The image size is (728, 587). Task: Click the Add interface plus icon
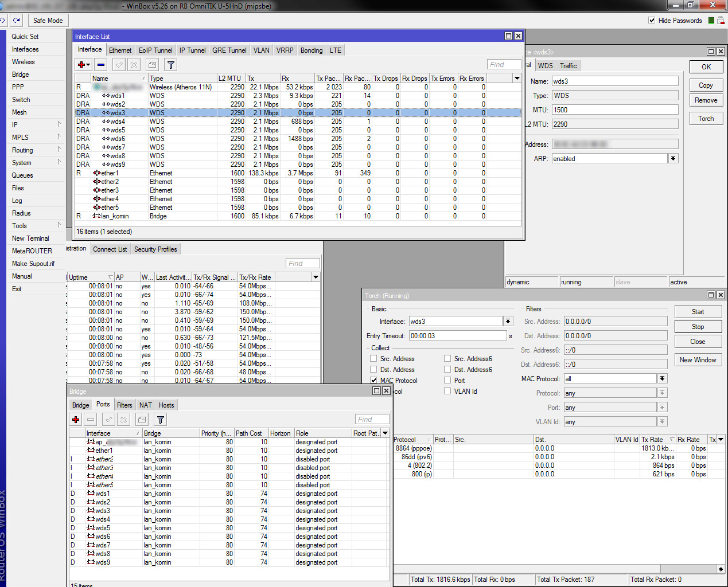[81, 64]
